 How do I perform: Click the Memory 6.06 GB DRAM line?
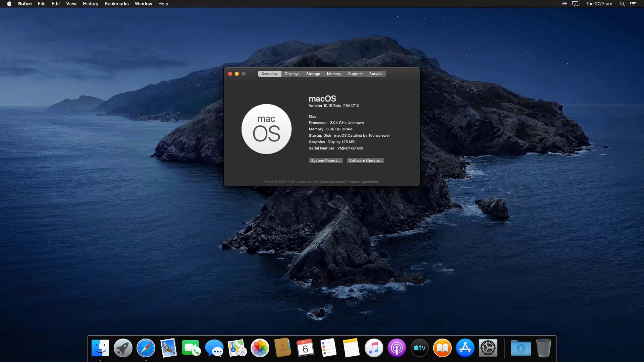point(330,129)
